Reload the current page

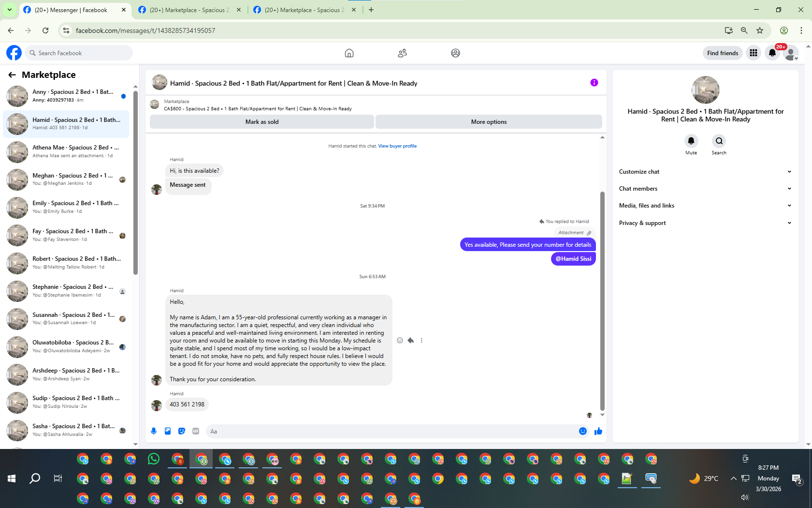tap(45, 30)
